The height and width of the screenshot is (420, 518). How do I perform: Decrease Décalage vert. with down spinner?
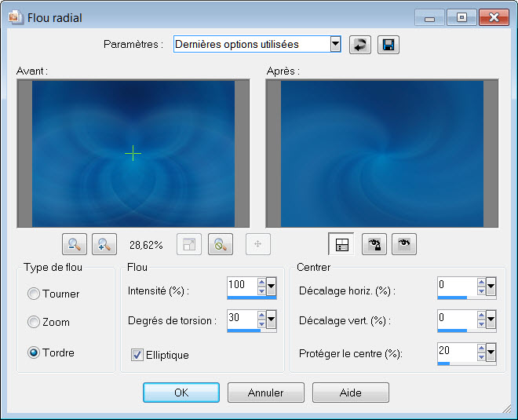481,324
